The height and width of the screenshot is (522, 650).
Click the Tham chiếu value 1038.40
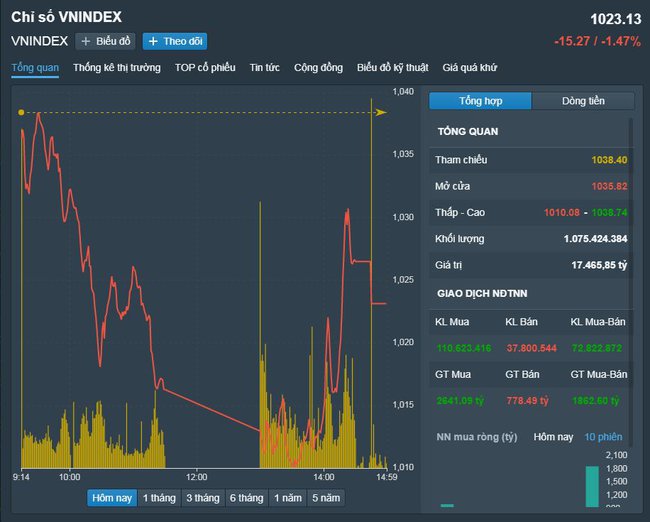click(x=609, y=160)
